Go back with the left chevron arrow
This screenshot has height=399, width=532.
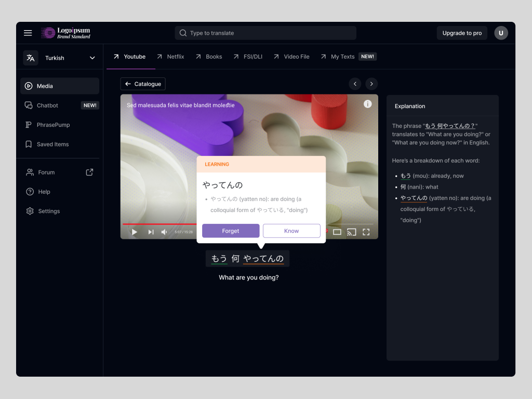(x=355, y=84)
